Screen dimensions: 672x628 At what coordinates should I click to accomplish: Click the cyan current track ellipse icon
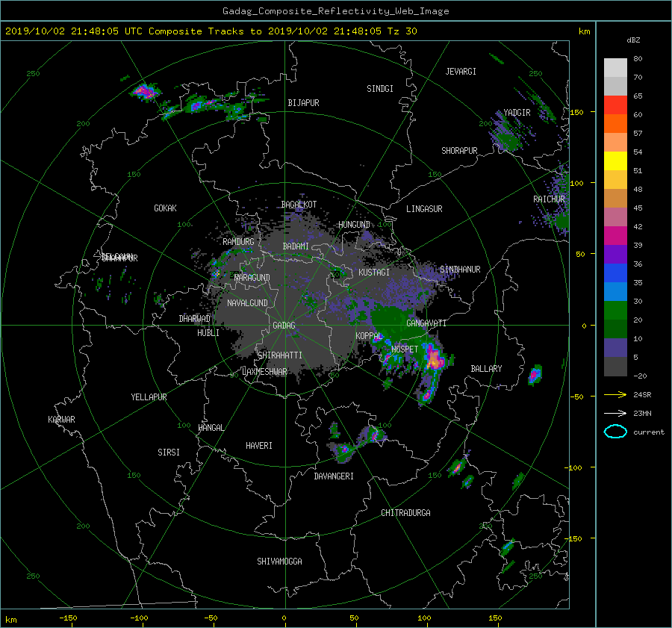615,432
